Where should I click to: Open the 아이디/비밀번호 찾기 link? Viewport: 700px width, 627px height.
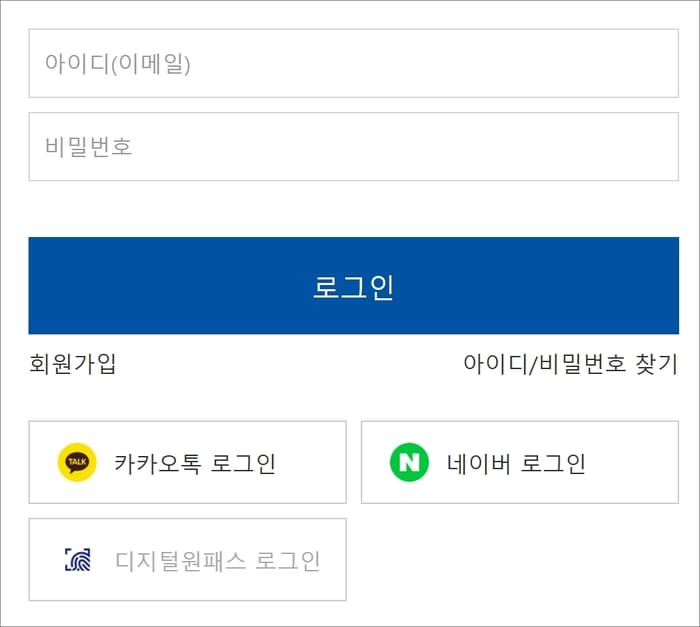click(571, 364)
